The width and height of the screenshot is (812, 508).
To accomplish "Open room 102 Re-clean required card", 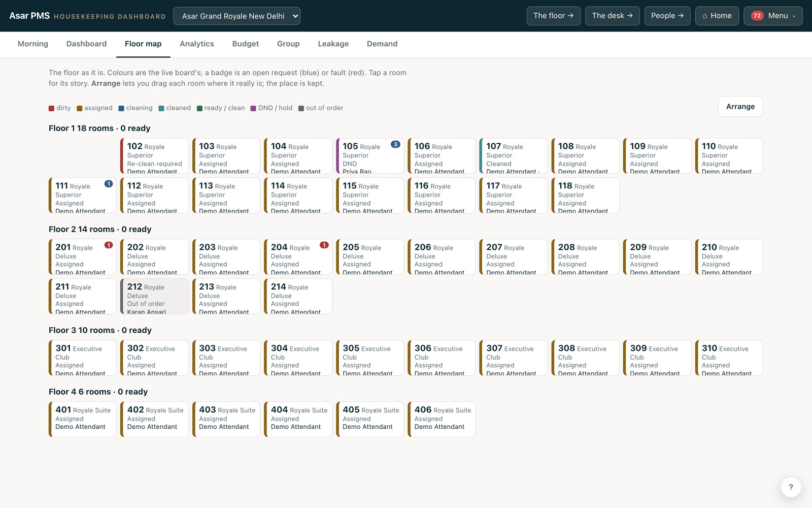I will [154, 156].
